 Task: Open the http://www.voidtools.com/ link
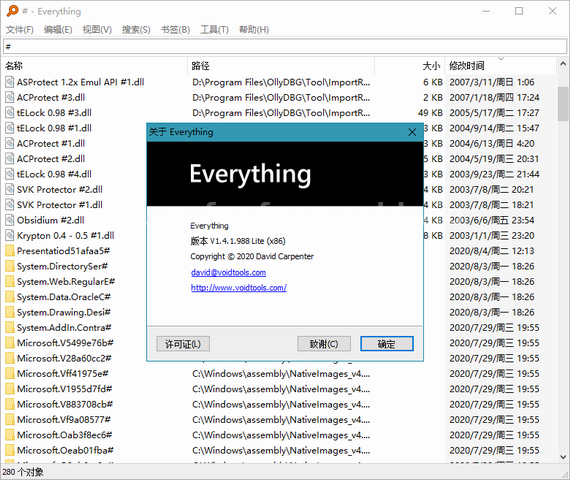click(238, 288)
